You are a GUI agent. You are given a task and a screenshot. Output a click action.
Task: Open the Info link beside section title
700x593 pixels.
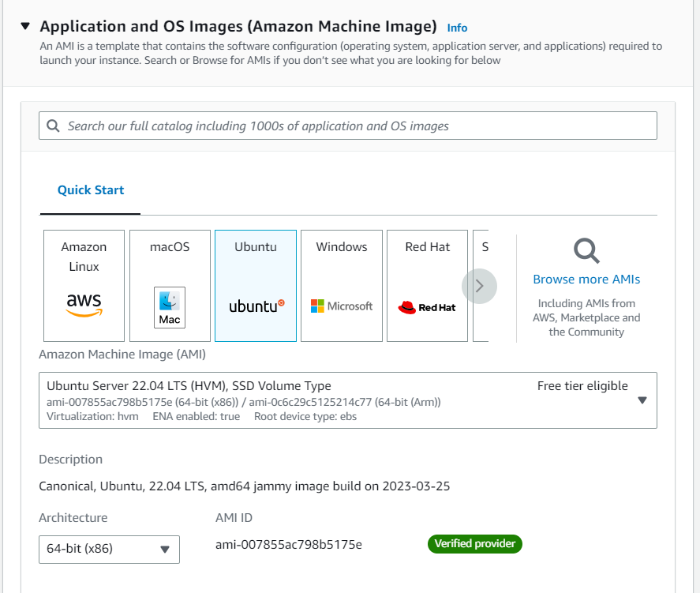(457, 28)
